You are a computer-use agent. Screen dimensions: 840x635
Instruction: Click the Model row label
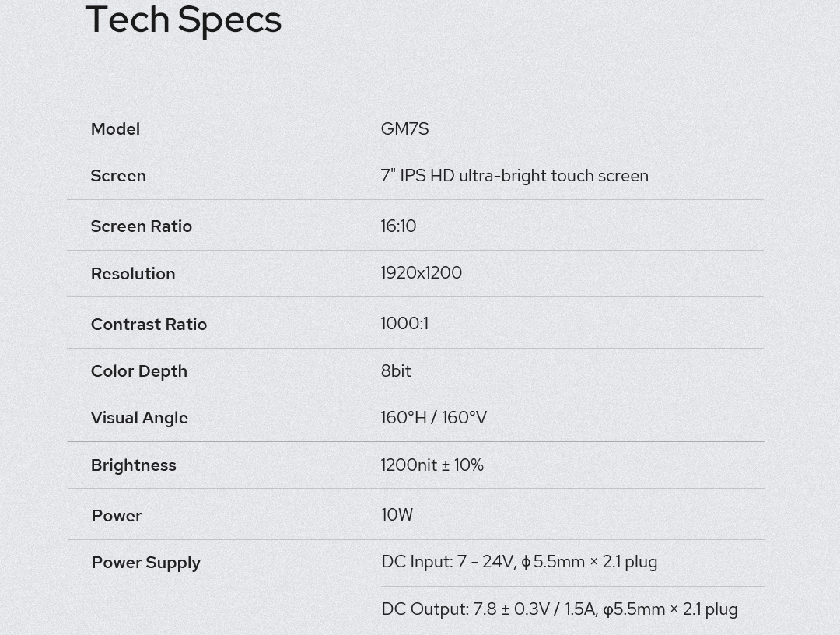pos(115,129)
